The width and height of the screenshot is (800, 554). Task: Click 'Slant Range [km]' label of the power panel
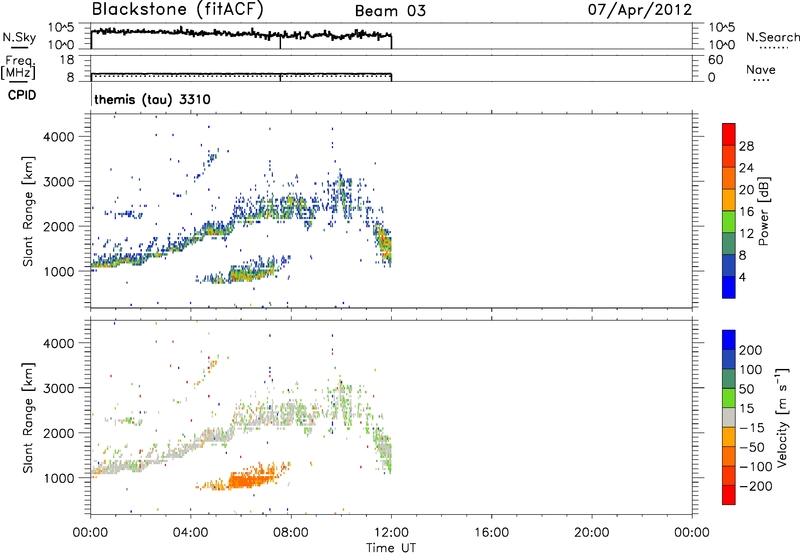point(28,211)
